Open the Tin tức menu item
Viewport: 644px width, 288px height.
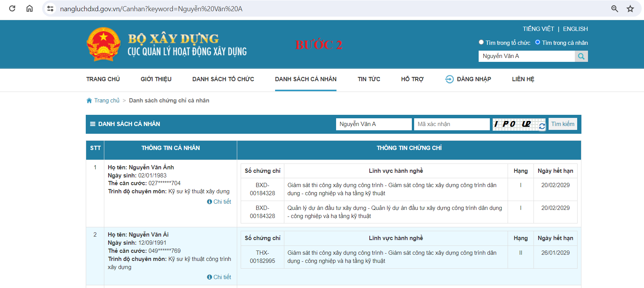pos(369,79)
